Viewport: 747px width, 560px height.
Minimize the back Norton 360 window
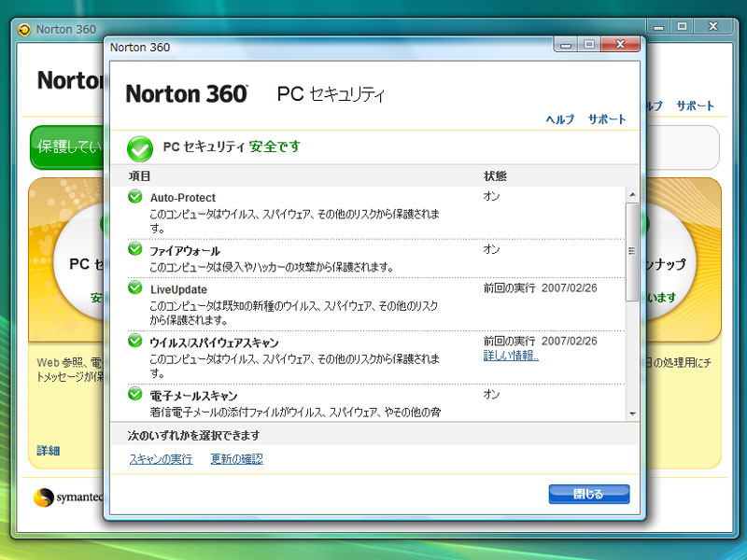pyautogui.click(x=658, y=27)
